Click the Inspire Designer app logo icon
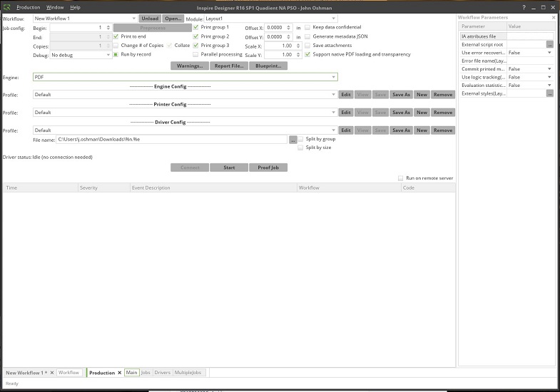This screenshot has width=560, height=392. (x=5, y=7)
